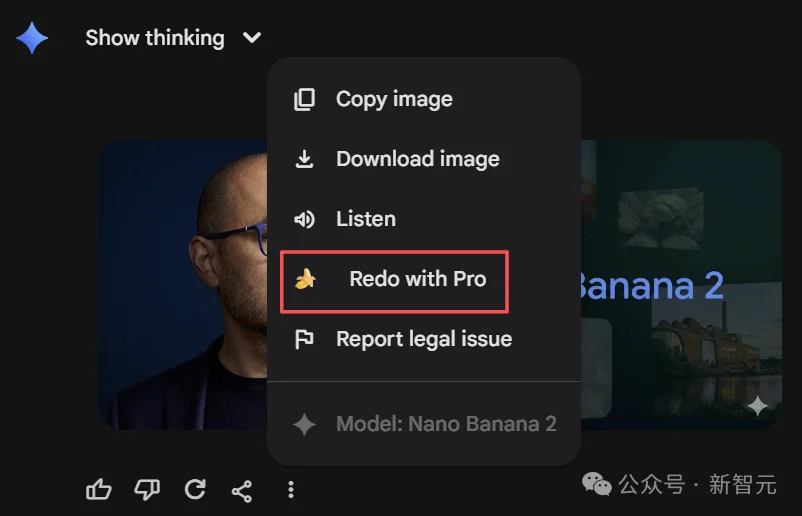Choose Report legal issue
The image size is (802, 516).
tap(424, 339)
